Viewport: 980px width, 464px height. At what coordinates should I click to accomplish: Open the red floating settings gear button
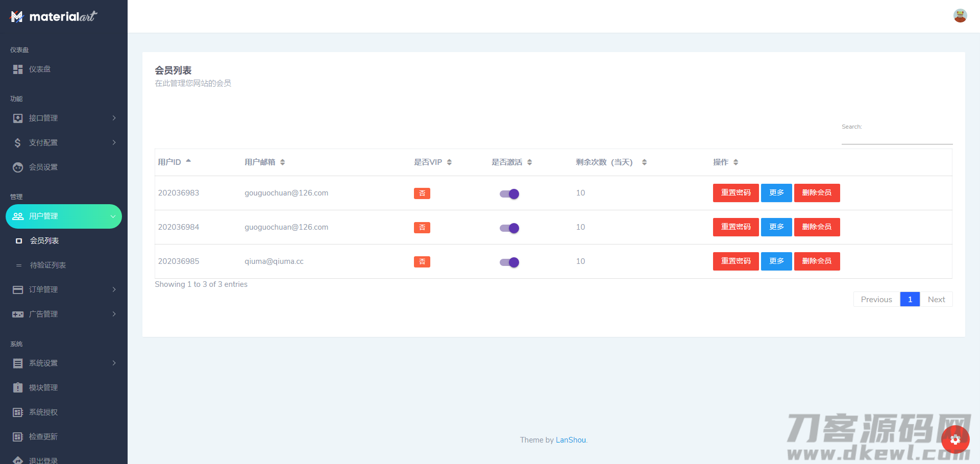(x=955, y=439)
